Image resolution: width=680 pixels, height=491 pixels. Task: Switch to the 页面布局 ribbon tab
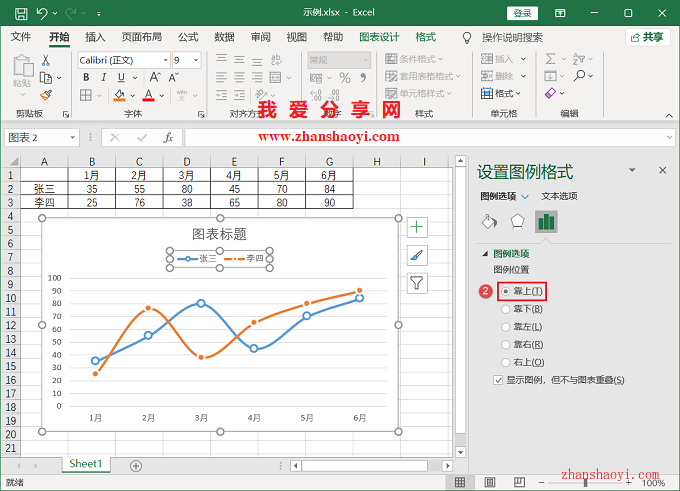tap(142, 37)
